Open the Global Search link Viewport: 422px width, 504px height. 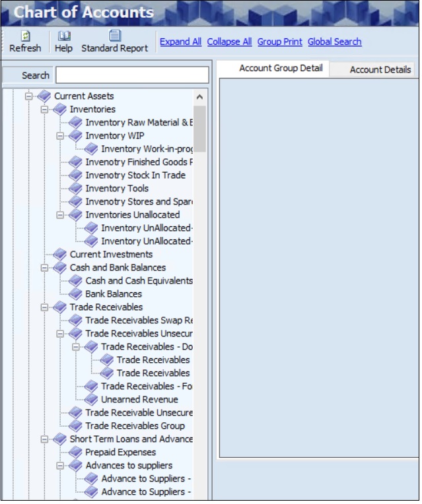click(334, 42)
